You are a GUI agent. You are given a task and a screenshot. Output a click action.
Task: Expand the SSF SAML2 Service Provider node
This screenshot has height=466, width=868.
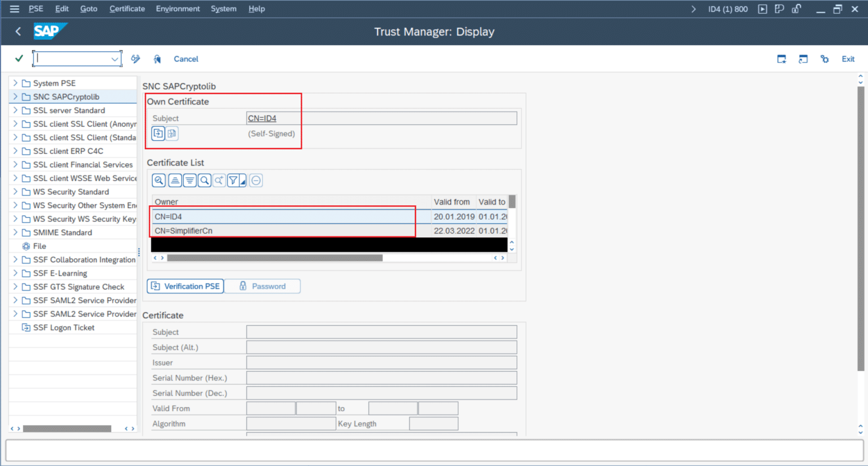[16, 300]
